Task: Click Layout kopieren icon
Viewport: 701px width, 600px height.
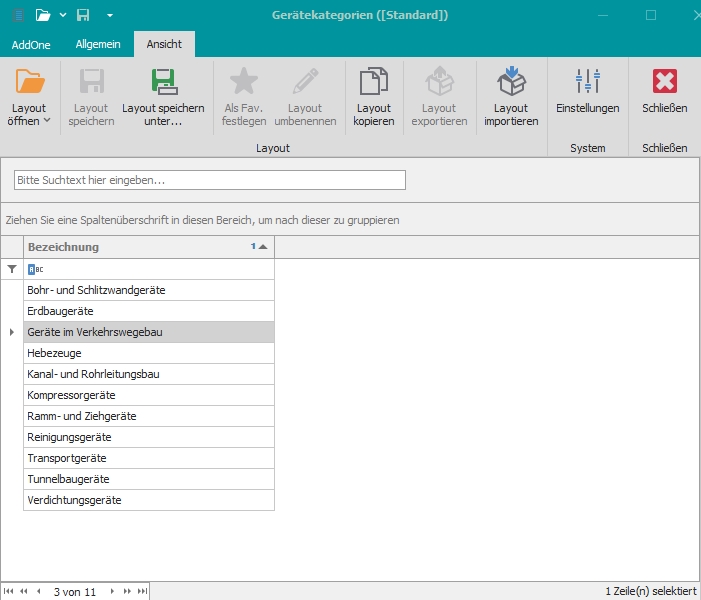Action: pyautogui.click(x=374, y=82)
